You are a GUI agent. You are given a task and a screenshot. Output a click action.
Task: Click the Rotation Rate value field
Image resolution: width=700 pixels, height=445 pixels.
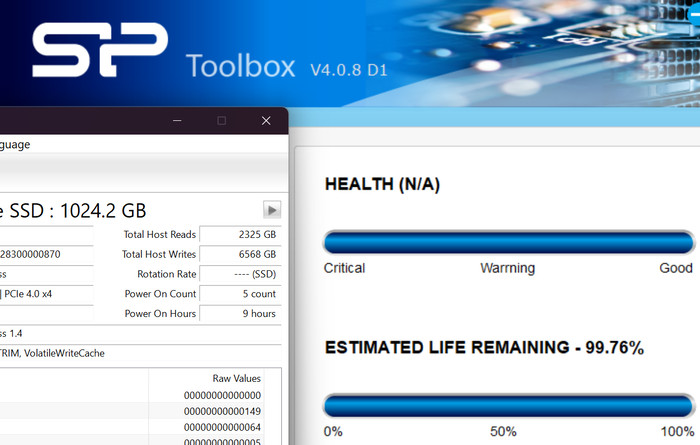pyautogui.click(x=240, y=274)
